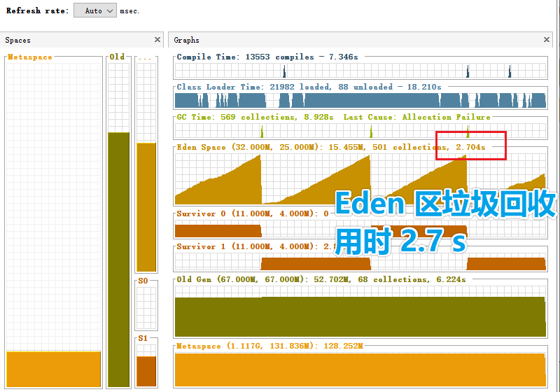Click the Compile Time graph
Viewport: 560px width, 392px height.
point(360,70)
